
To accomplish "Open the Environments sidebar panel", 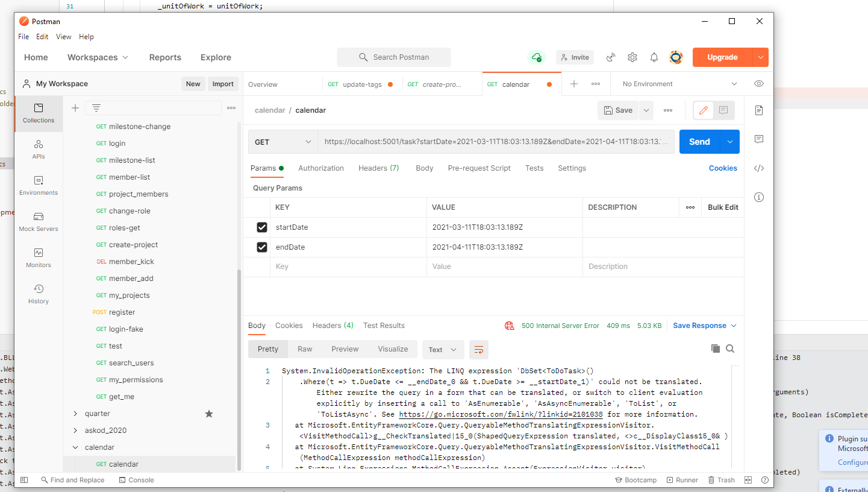I will click(x=39, y=186).
